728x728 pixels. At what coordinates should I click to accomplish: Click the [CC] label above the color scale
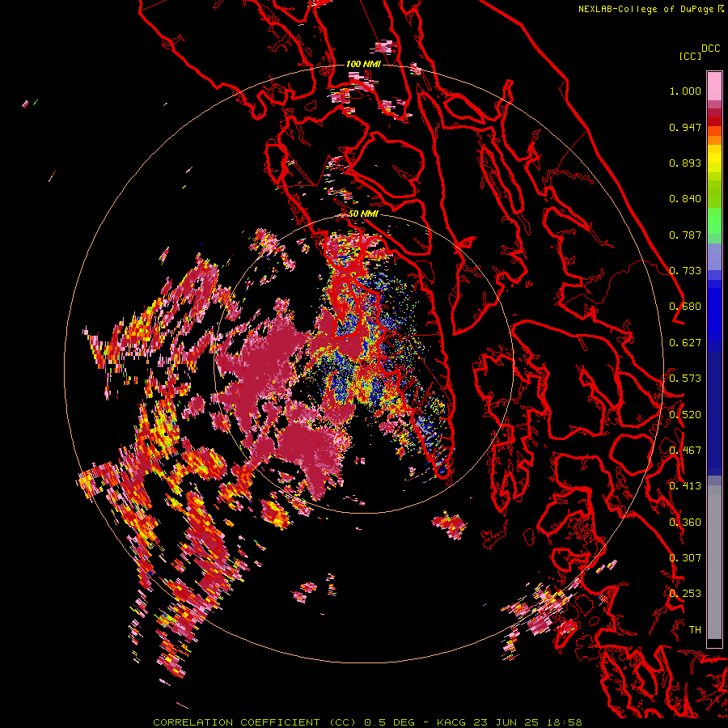(690, 56)
